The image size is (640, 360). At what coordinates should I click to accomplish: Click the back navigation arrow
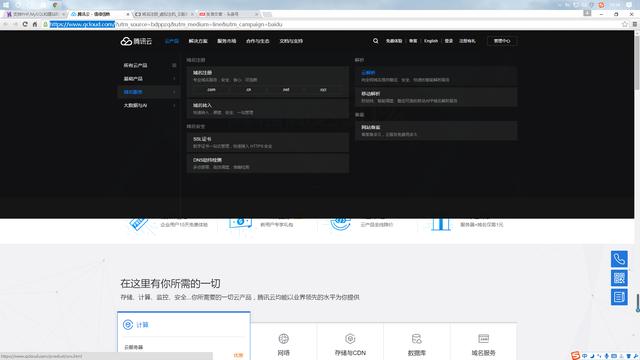coord(5,24)
